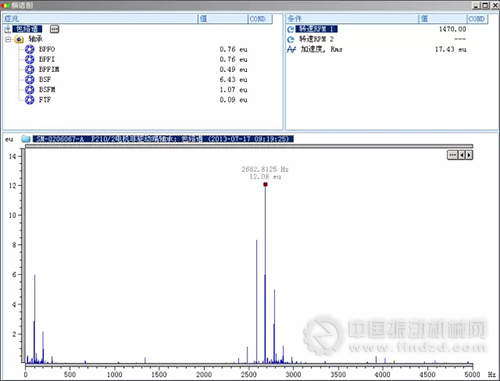Click the RPM 2 rotation icon
This screenshot has height=381, width=500.
click(x=291, y=39)
